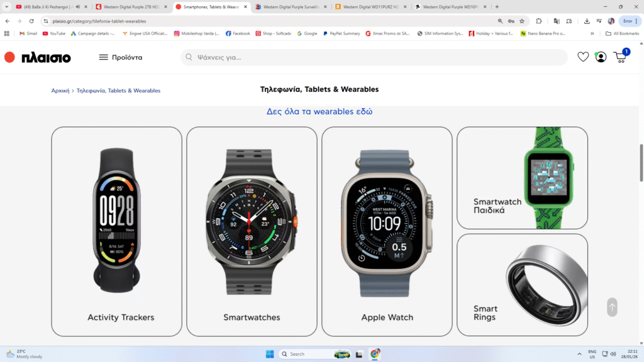Click the 'Δες όλα τα wearables εδώ' link
The width and height of the screenshot is (644, 362).
coord(319,111)
